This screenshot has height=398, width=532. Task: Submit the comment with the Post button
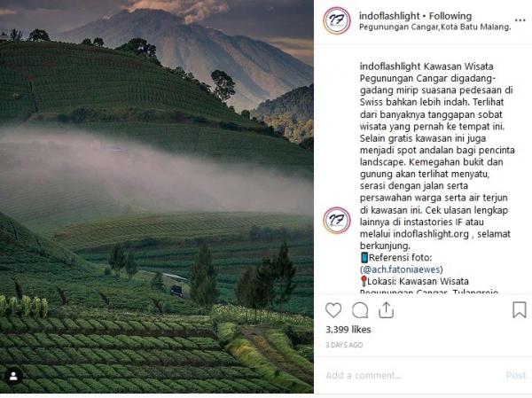(x=516, y=375)
